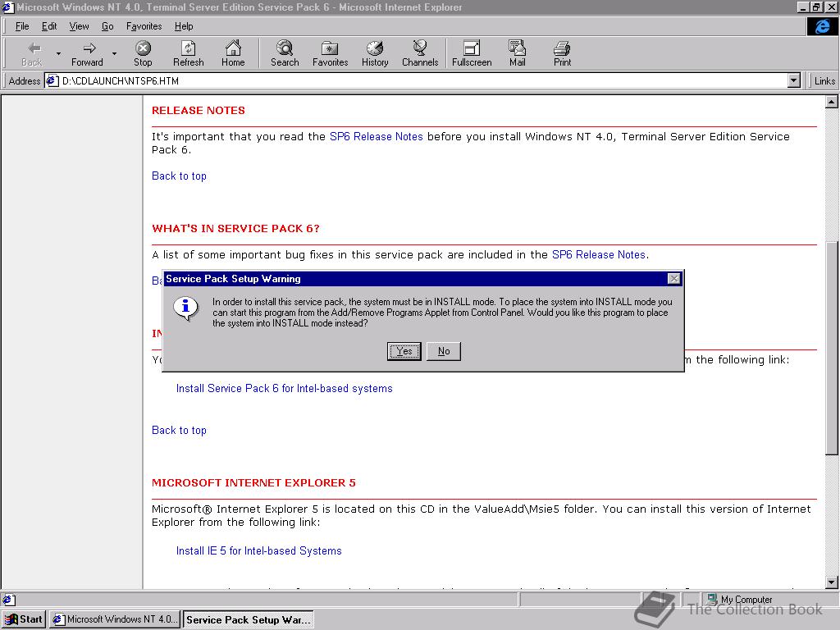
Task: Click the RELEASE NOTES heading text
Action: (x=199, y=111)
